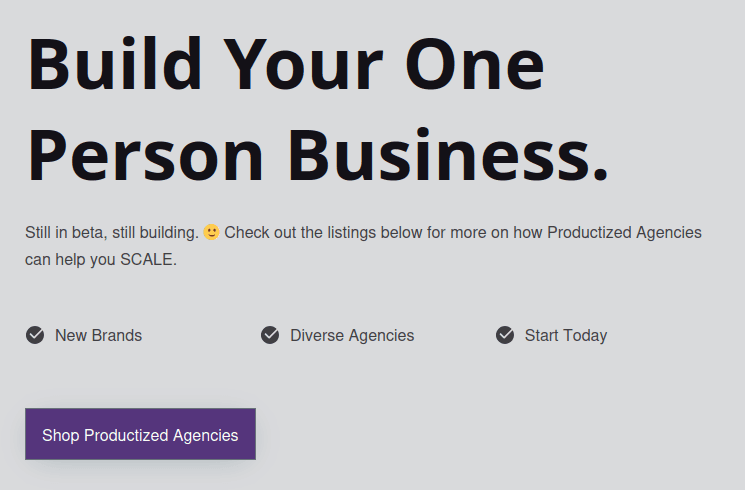Screen dimensions: 745x490
Task: Click the words still building before the emoji
Action: (156, 232)
